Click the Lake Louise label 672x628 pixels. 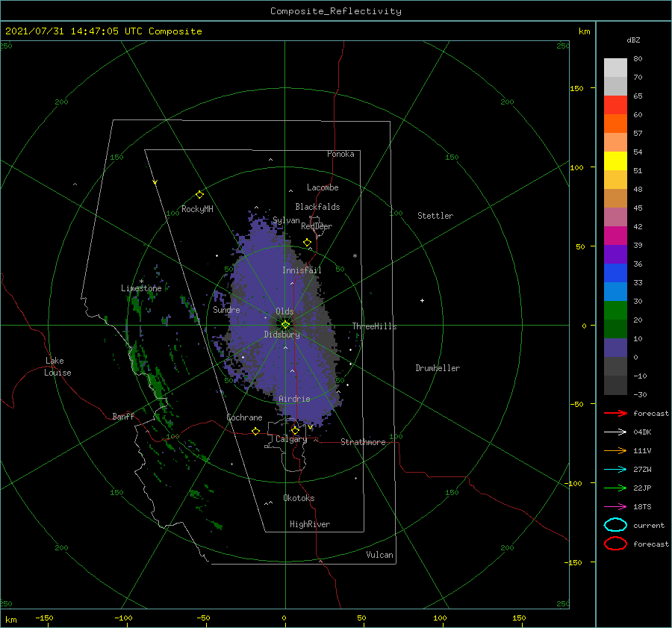(57, 367)
